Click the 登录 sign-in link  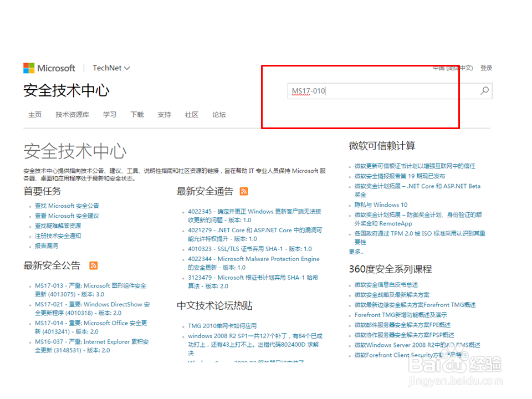coord(486,68)
